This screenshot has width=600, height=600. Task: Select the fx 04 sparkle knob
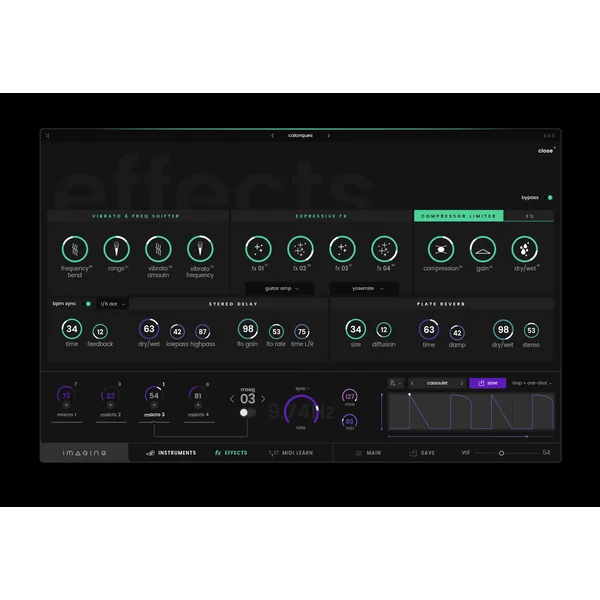(384, 249)
